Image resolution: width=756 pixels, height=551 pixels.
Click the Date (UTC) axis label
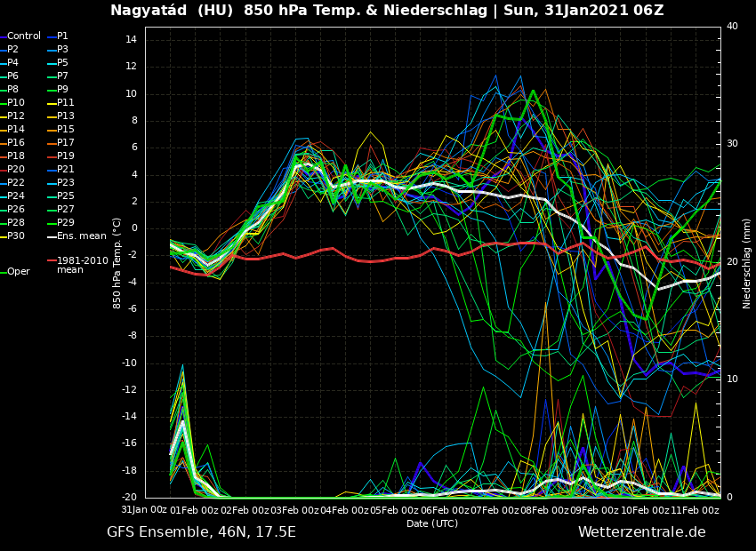(x=432, y=524)
